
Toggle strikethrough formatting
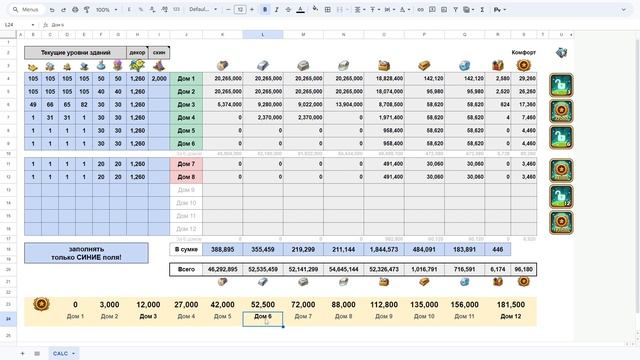tap(288, 10)
